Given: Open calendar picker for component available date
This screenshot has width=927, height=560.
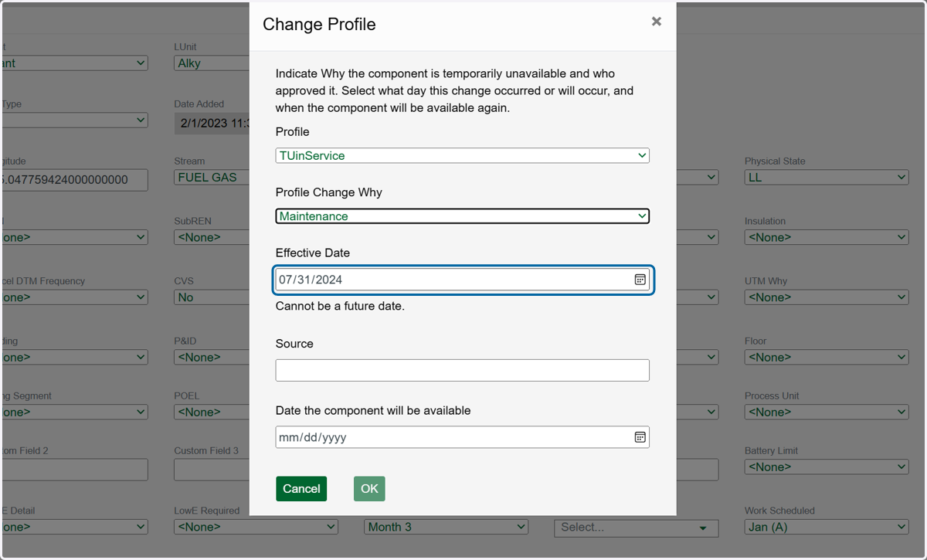Looking at the screenshot, I should 640,437.
